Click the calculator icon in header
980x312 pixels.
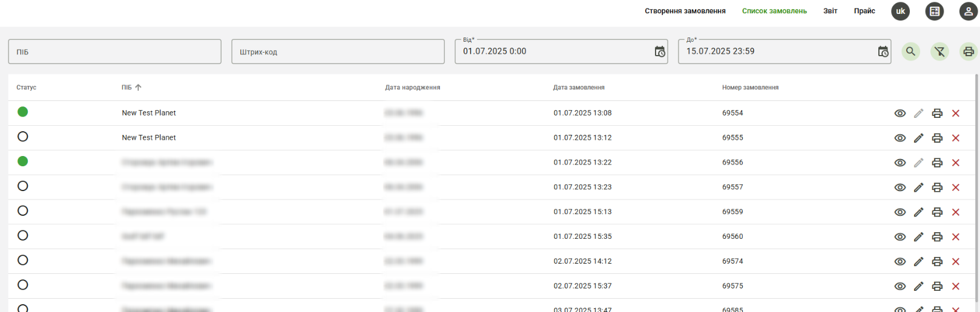[x=935, y=11]
